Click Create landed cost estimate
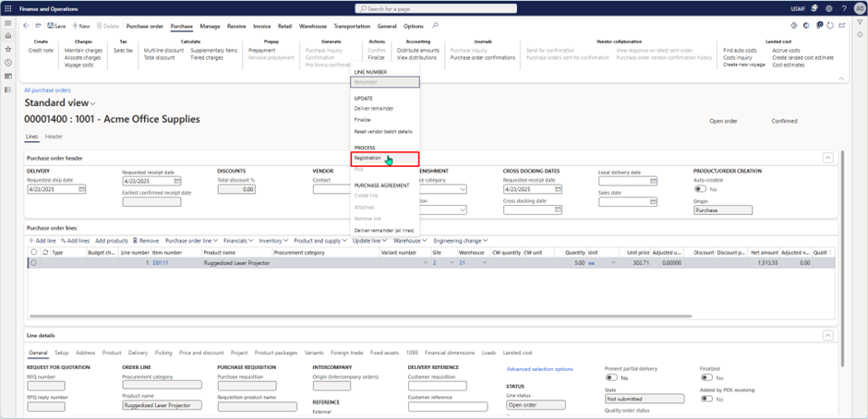Viewport: 868px width, 419px height. coord(802,57)
